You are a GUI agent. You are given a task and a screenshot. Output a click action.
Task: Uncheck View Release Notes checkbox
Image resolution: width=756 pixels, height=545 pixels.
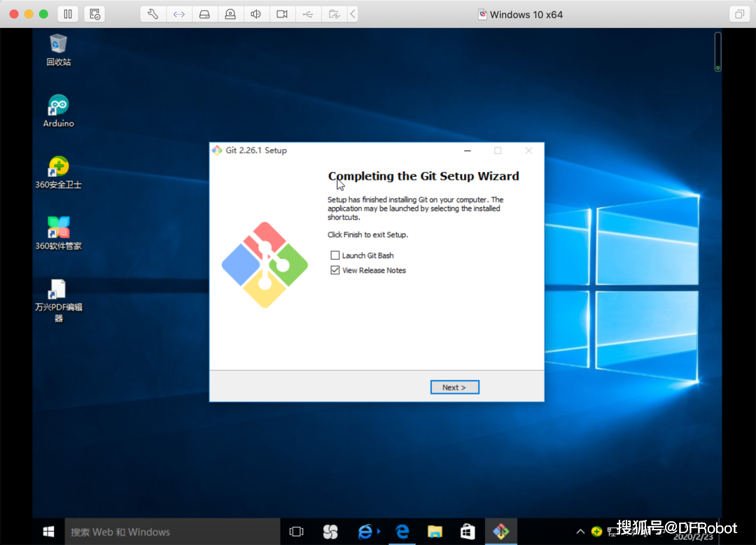point(335,270)
